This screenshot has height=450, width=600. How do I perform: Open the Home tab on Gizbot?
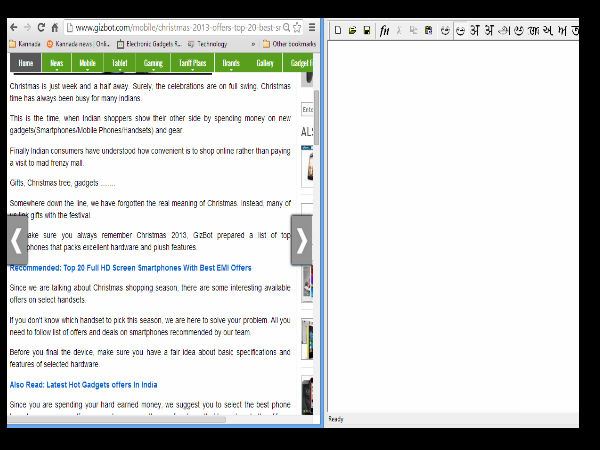point(25,64)
